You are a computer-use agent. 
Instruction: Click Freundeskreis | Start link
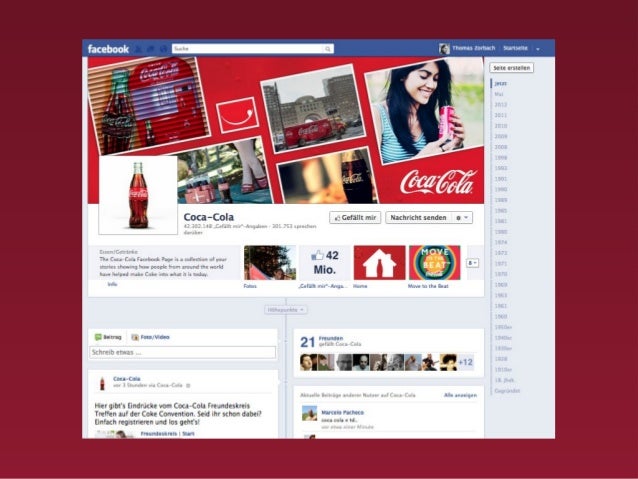[167, 434]
